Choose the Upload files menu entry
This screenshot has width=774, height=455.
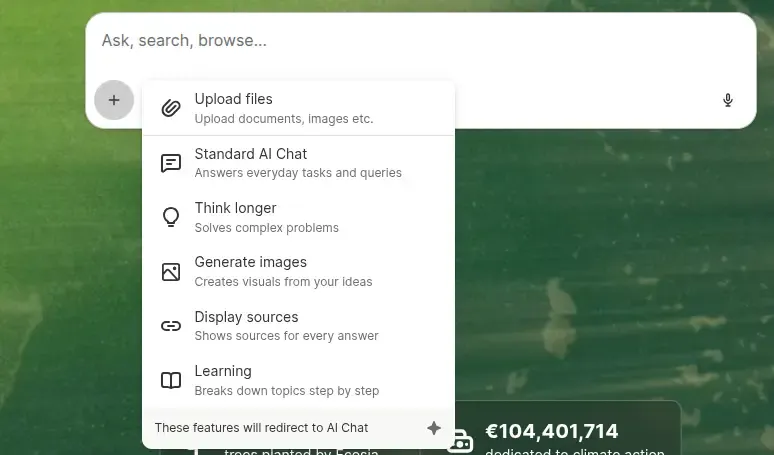[x=298, y=108]
